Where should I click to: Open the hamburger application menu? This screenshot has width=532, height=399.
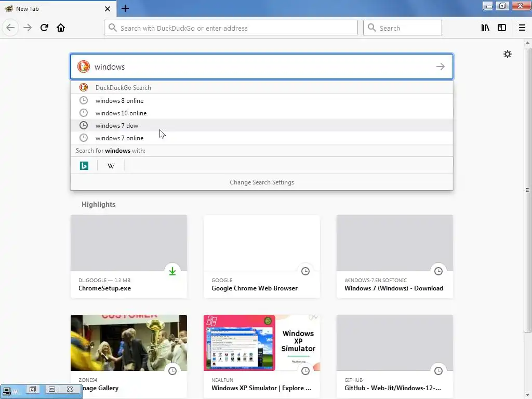522,28
